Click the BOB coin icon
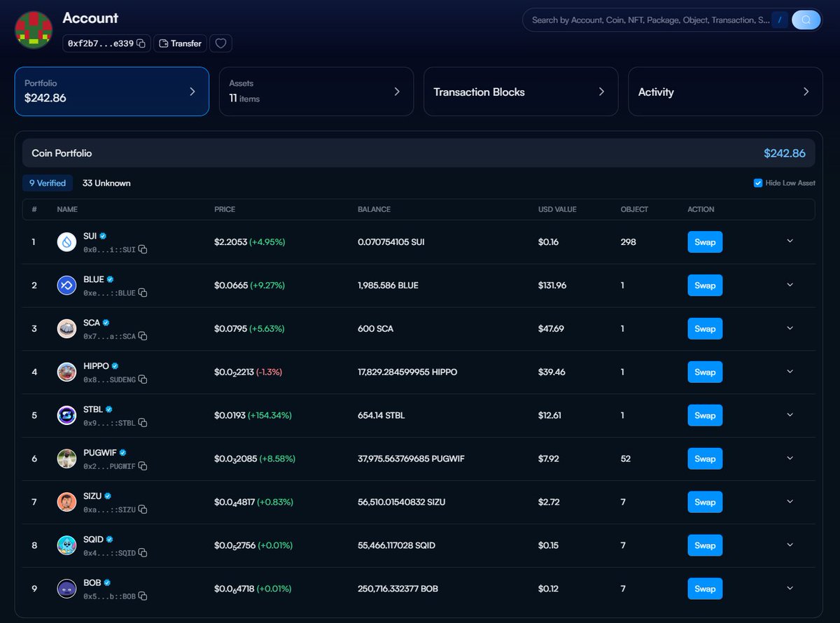The width and height of the screenshot is (840, 623). (x=66, y=589)
